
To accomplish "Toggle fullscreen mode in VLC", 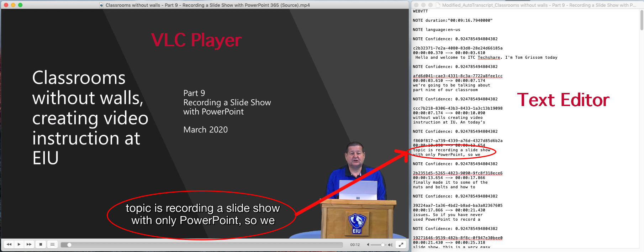I will pos(401,245).
